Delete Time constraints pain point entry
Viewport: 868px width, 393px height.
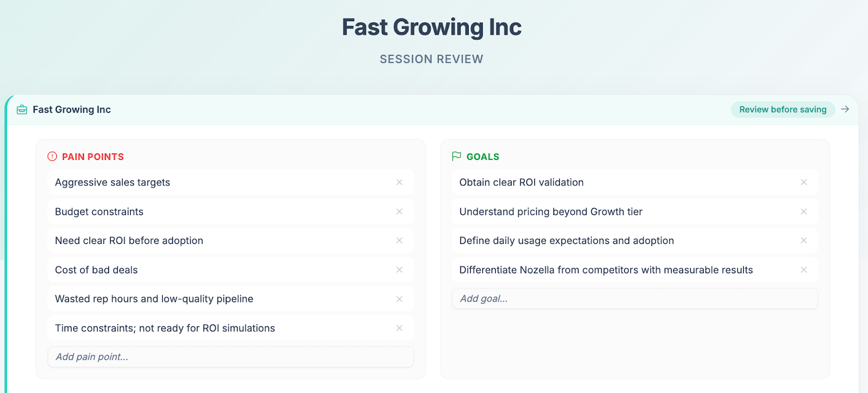(x=399, y=328)
